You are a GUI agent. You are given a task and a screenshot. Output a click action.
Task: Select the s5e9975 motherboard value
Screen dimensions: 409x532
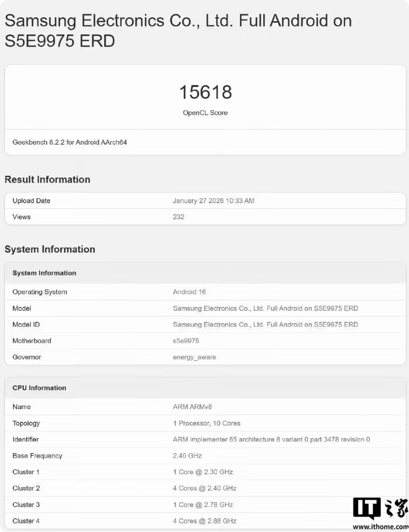pyautogui.click(x=186, y=341)
